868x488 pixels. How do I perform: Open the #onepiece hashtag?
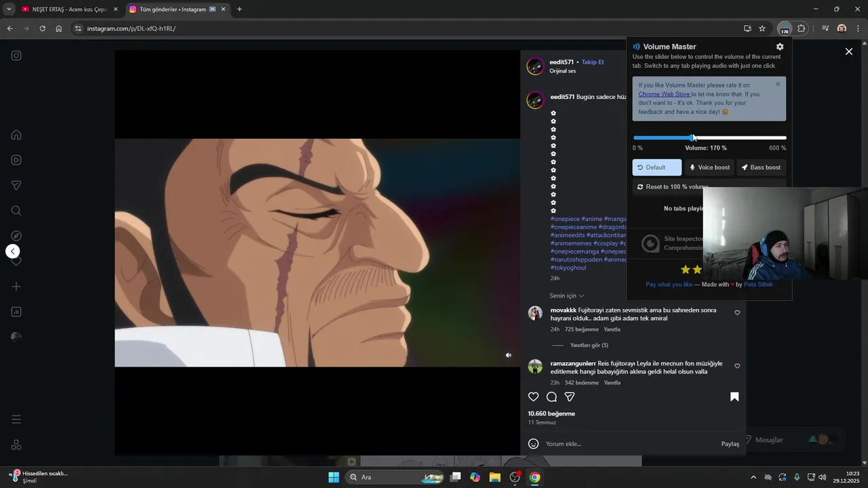click(565, 219)
